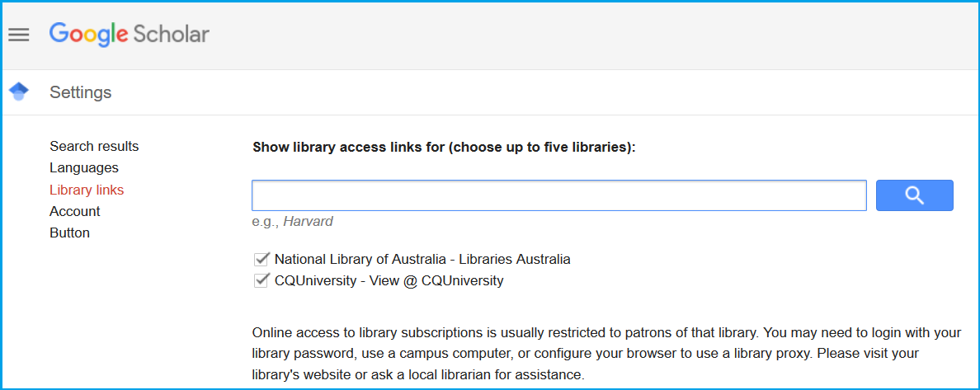The image size is (980, 390).
Task: Click the 'CQUniversity - View @ CQUniversity' label
Action: pos(389,280)
